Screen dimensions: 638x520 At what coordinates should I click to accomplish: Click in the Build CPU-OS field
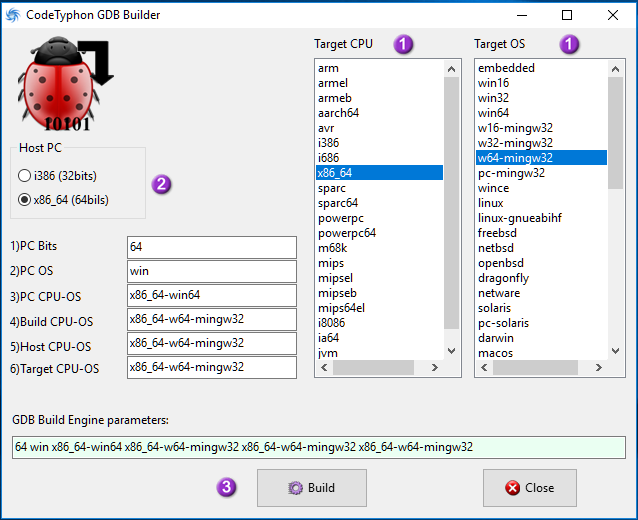click(x=212, y=319)
